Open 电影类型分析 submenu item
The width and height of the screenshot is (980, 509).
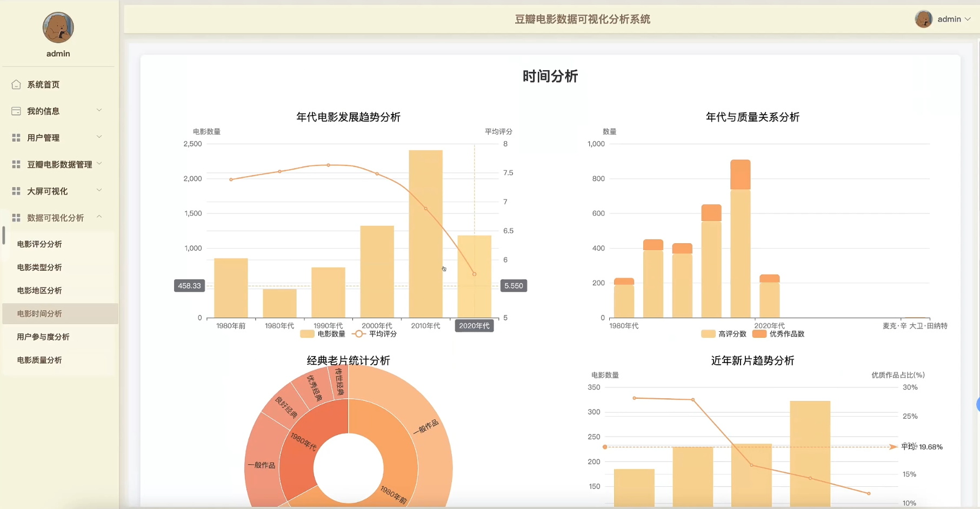[x=59, y=267]
